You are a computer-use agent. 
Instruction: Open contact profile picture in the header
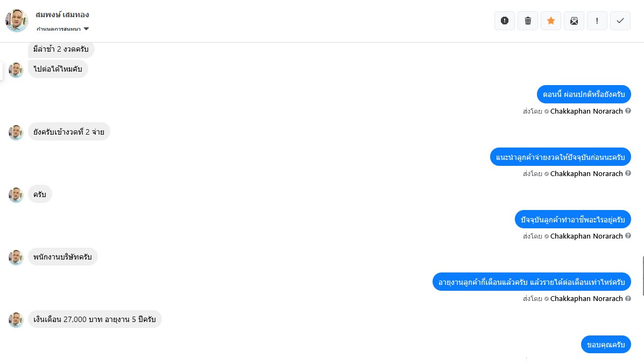tap(17, 20)
